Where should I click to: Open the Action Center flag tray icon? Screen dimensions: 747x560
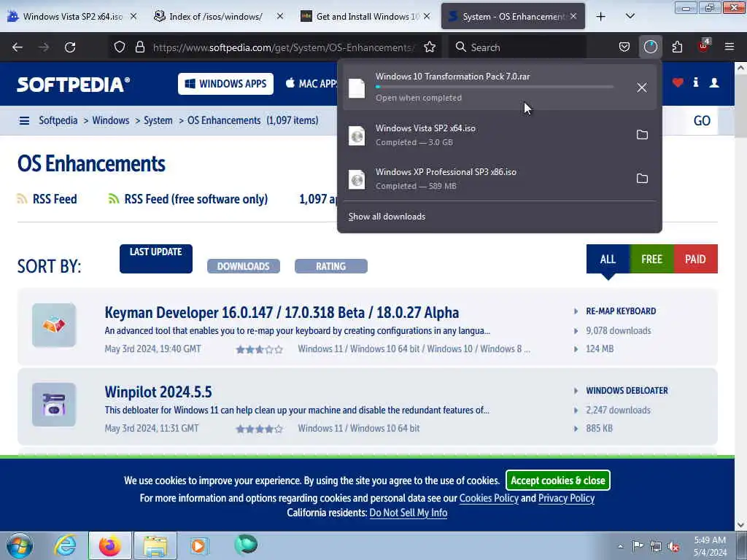click(x=638, y=545)
